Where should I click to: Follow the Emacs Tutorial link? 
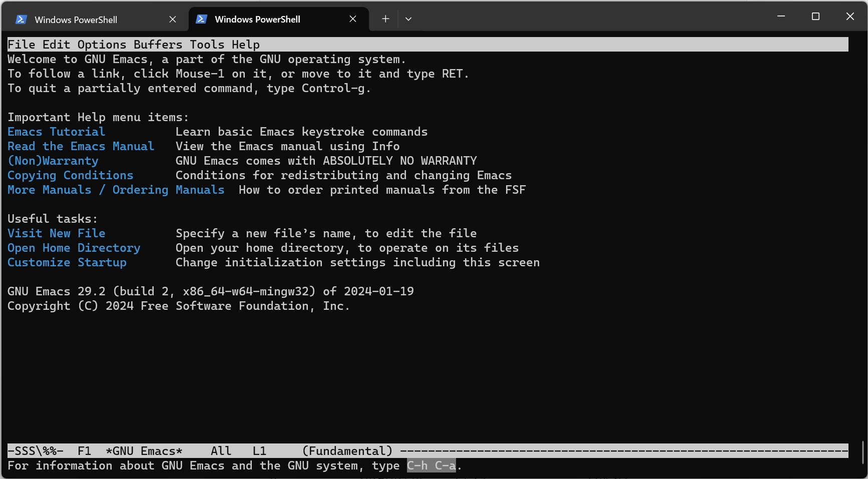tap(57, 132)
